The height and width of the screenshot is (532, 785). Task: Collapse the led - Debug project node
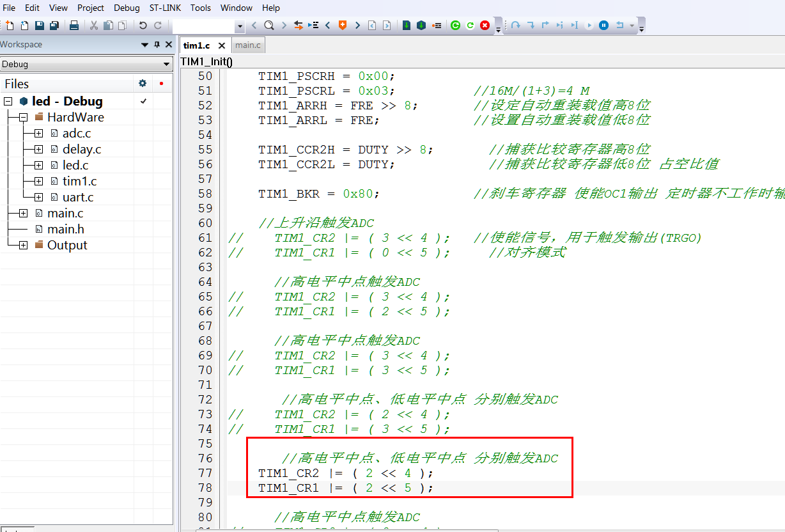(x=8, y=102)
